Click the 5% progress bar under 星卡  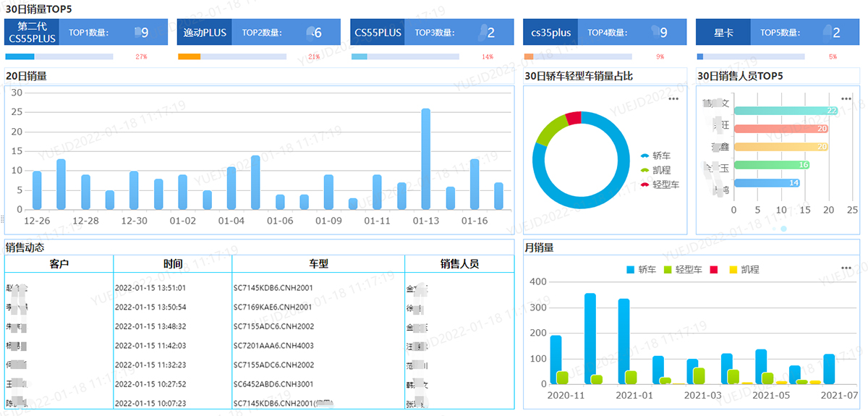751,56
